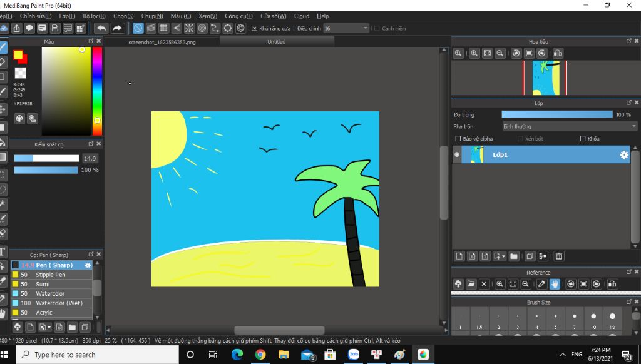Switch to the Untitled tab

pos(277,42)
